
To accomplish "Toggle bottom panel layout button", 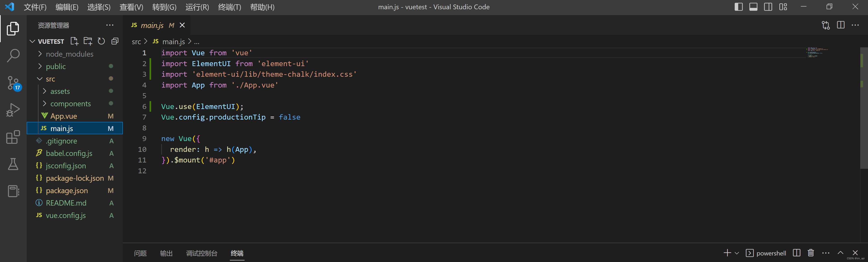I will [x=753, y=7].
